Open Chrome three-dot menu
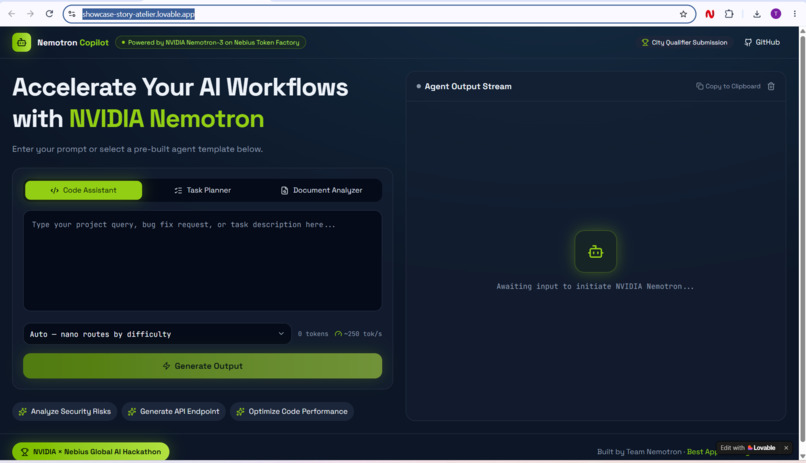Screen dimensions: 806x463 click(x=794, y=14)
